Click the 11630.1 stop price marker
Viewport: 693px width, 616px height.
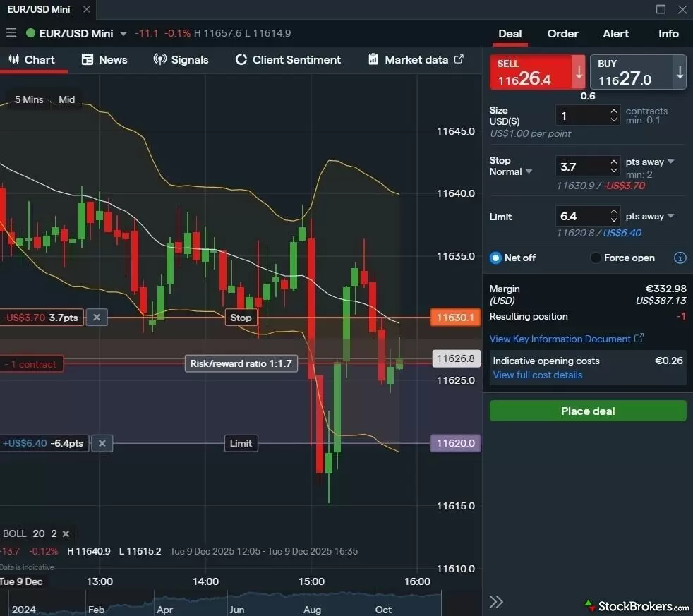[x=454, y=318]
